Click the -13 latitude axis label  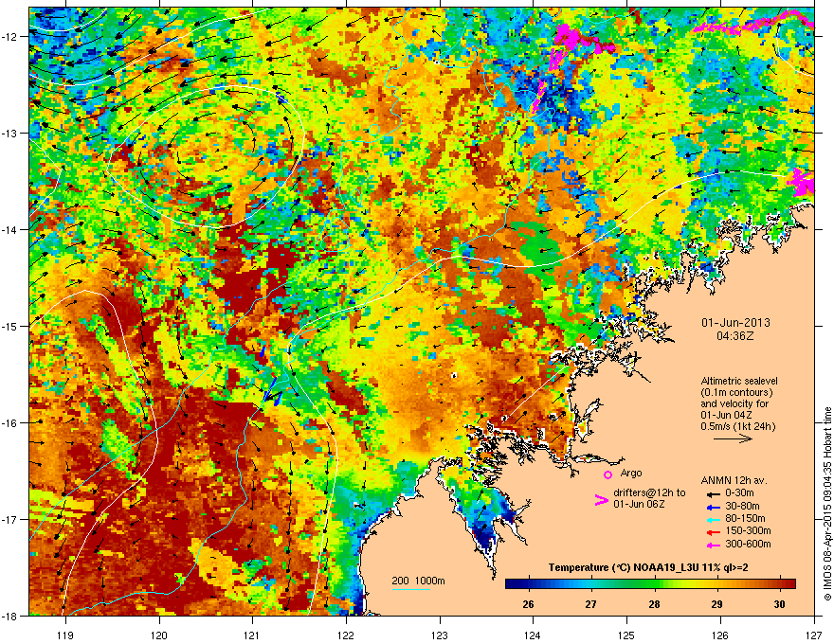10,133
